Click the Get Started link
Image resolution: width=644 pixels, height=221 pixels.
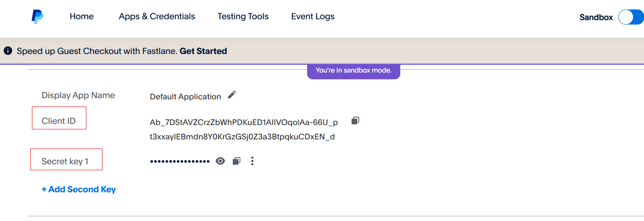203,51
